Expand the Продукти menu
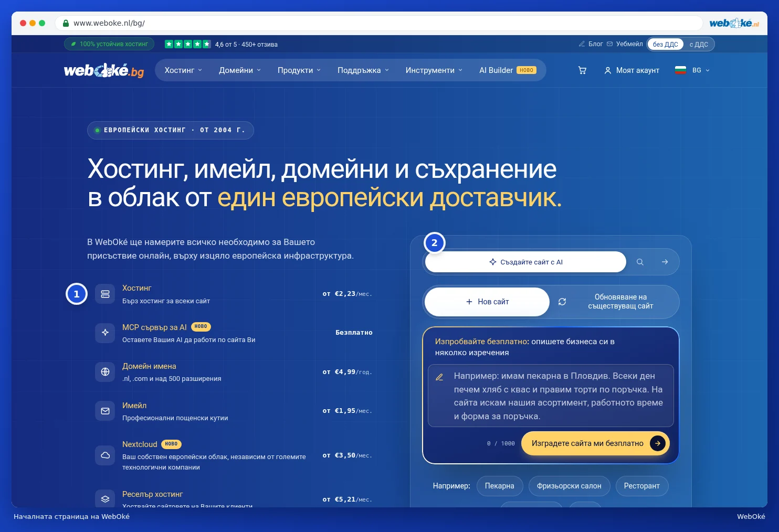The image size is (779, 532). [x=299, y=70]
